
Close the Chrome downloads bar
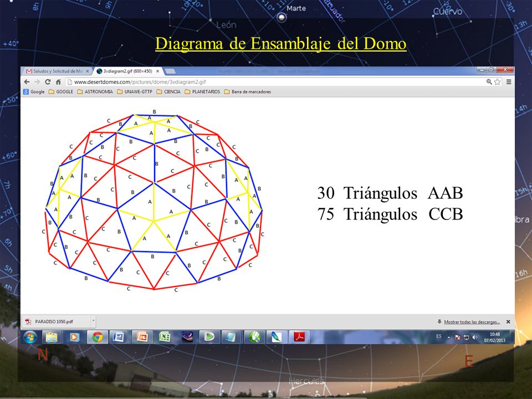pyautogui.click(x=508, y=321)
